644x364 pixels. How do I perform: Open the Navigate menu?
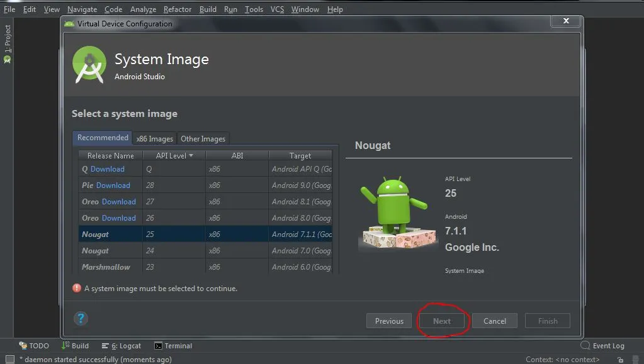[x=82, y=9]
